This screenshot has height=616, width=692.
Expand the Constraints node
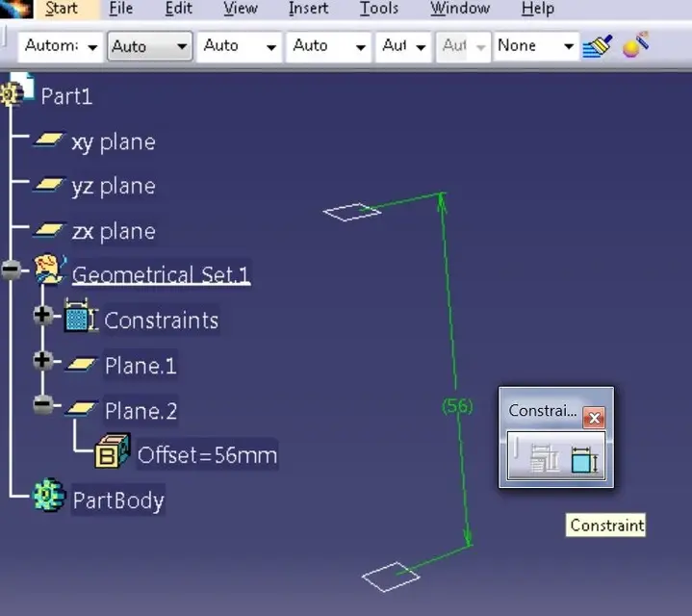(42, 315)
